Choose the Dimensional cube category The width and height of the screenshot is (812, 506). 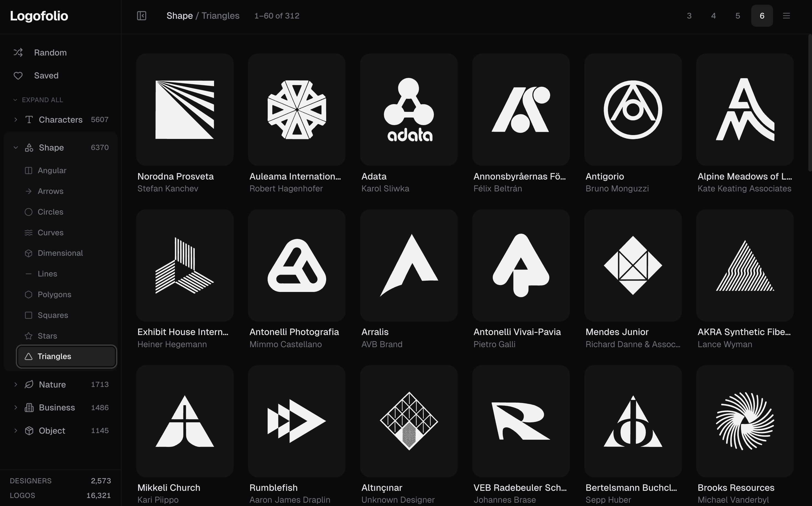coord(60,253)
